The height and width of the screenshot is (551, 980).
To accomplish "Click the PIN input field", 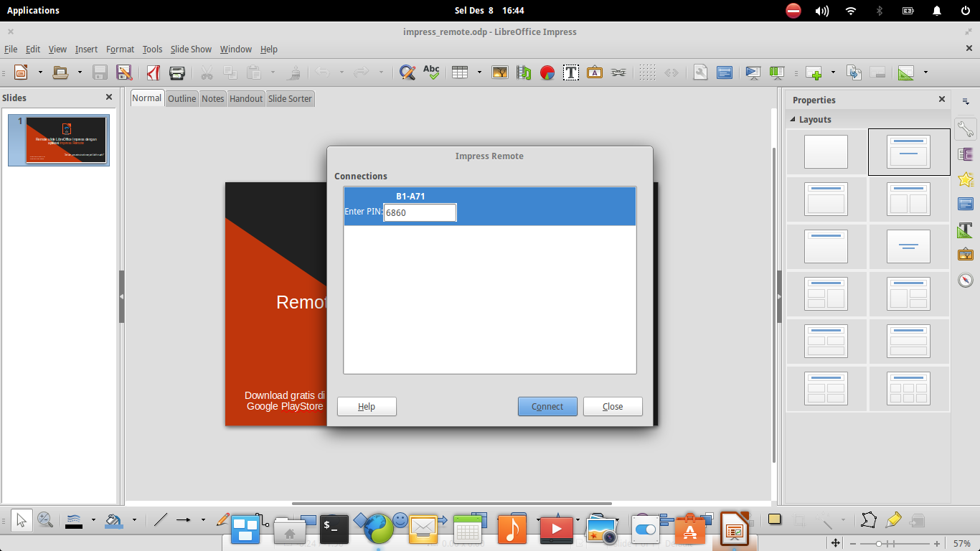I will [420, 212].
